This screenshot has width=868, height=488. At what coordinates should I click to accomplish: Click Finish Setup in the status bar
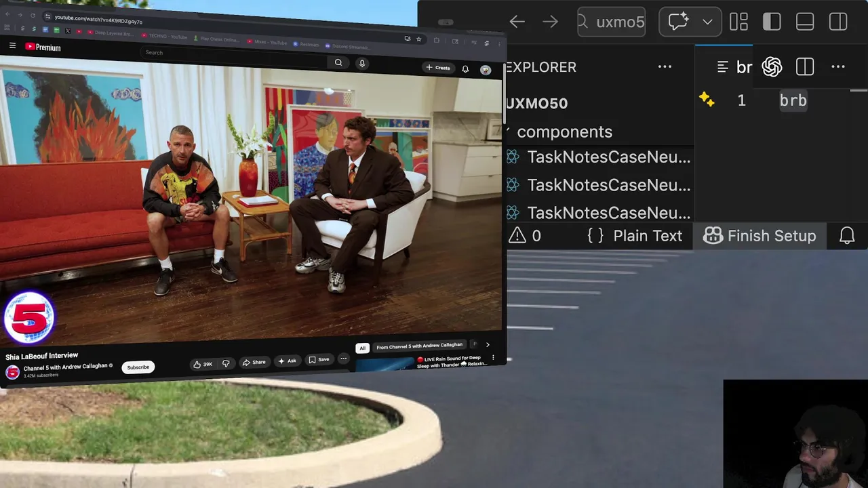coord(759,236)
